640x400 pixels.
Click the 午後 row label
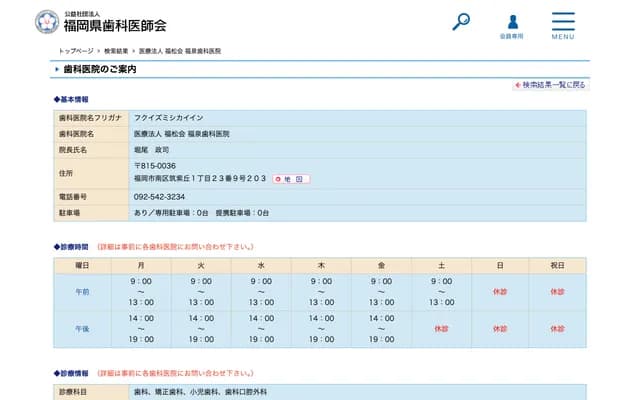tap(82, 328)
